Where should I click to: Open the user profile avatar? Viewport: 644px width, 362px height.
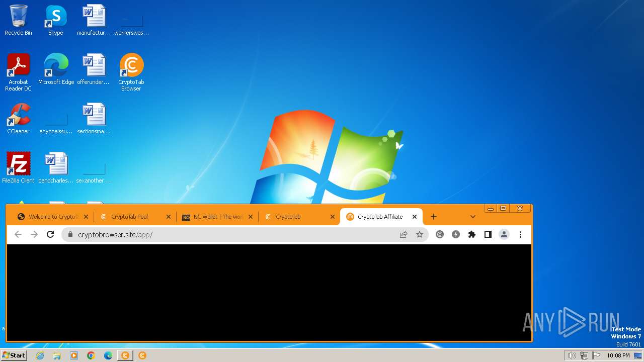point(504,234)
